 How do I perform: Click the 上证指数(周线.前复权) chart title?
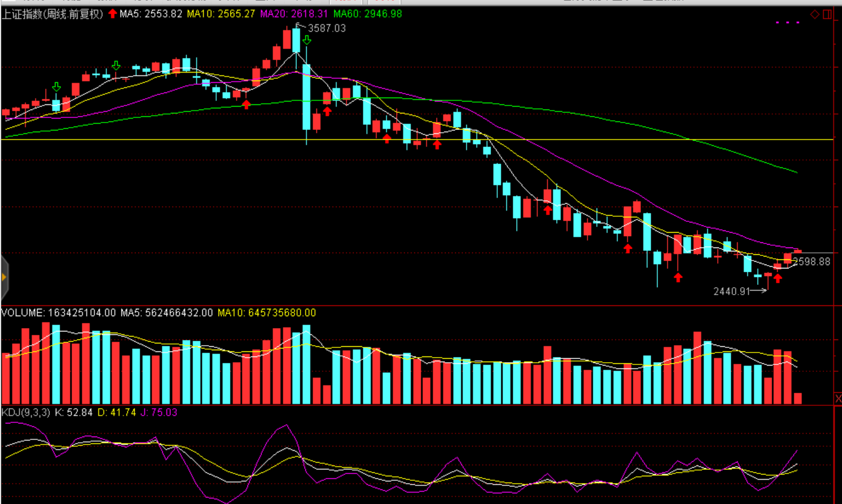[52, 14]
